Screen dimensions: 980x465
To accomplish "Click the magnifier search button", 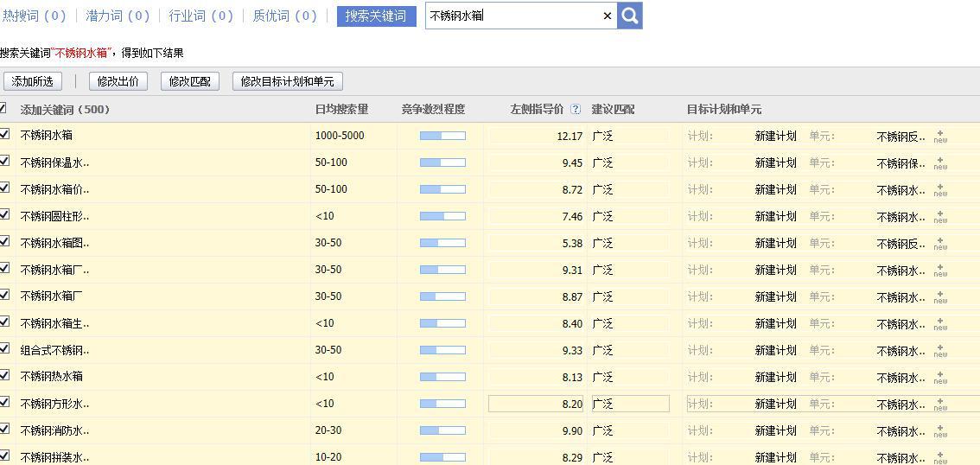I will coord(630,16).
